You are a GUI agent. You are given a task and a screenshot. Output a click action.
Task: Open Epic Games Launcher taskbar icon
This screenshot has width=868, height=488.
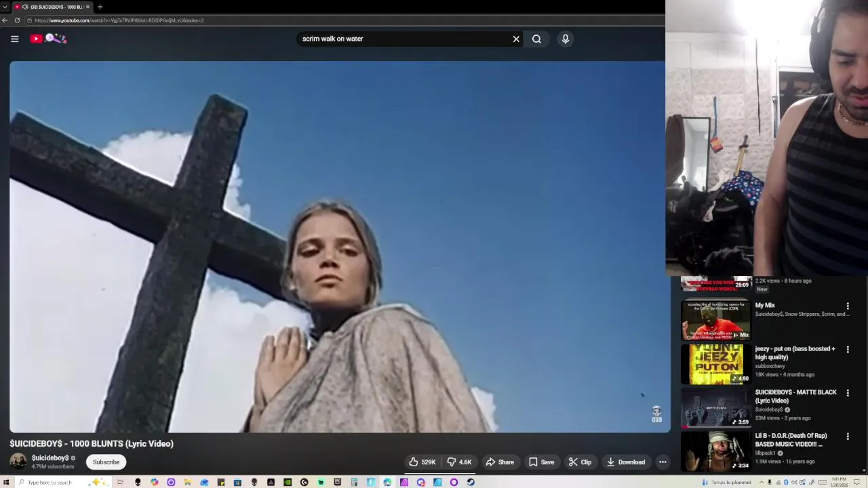[338, 482]
